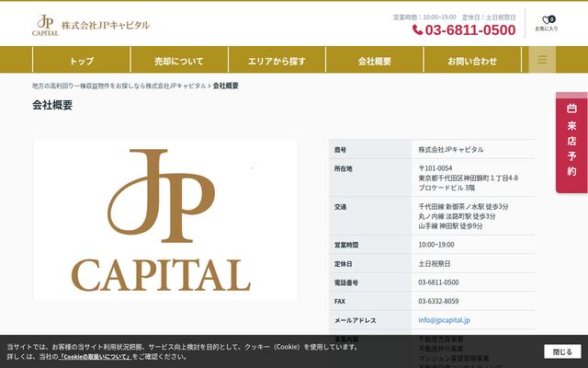
Task: Click the 来店予約 side button
Action: (x=571, y=143)
